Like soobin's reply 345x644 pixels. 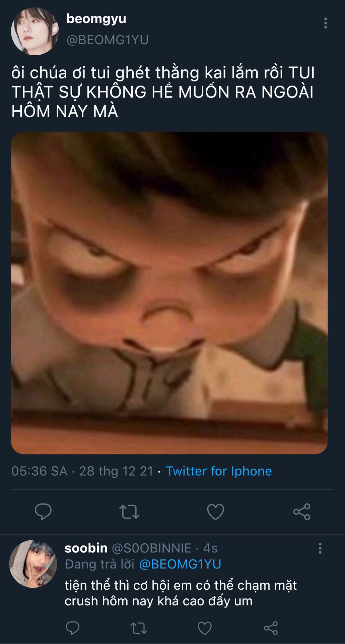tap(205, 628)
